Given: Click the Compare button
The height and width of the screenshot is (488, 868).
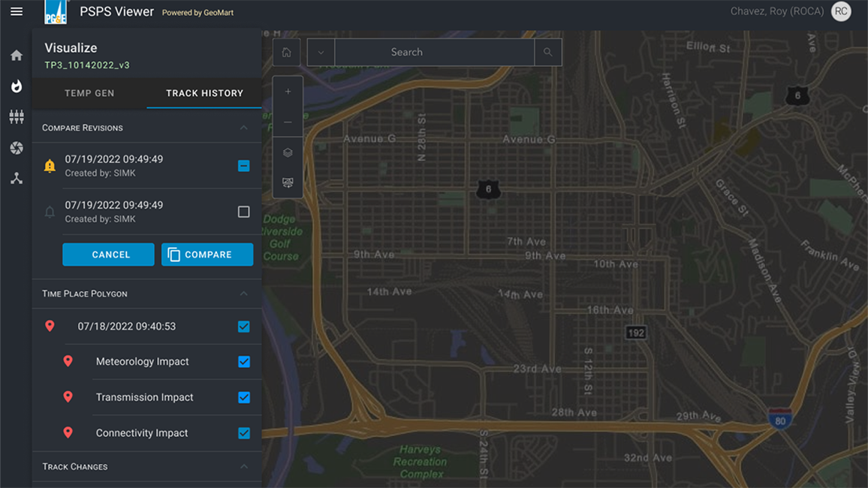Looking at the screenshot, I should [x=207, y=255].
